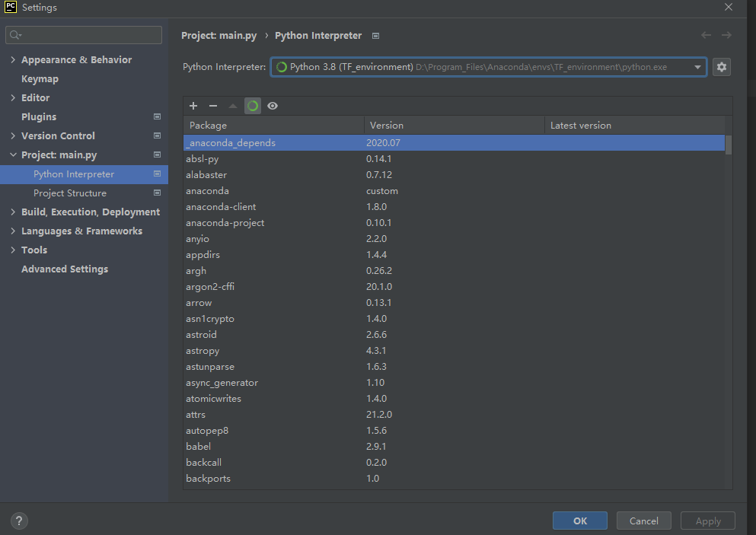Select the asn1crypto package row
Screen dimensions: 756x535
[x=455, y=319]
